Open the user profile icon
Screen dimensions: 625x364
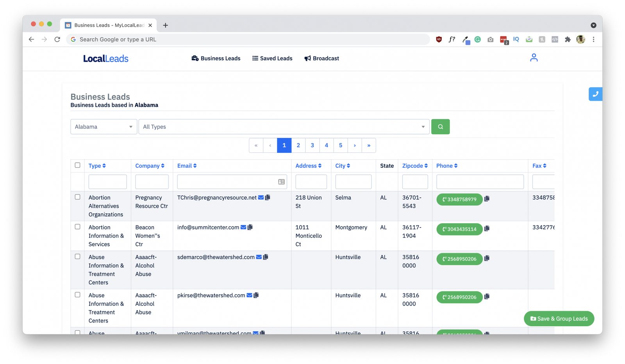(534, 58)
